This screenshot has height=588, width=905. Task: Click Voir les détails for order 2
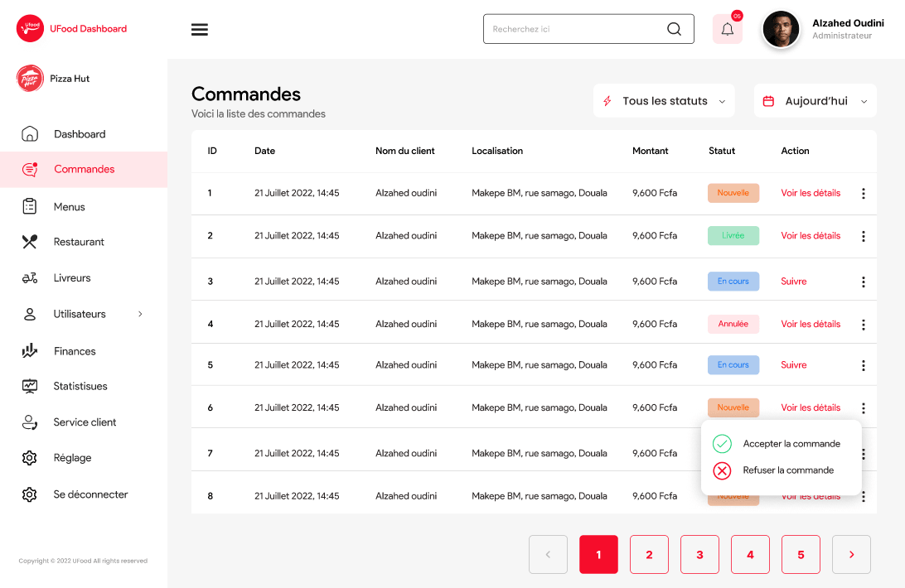(x=810, y=236)
